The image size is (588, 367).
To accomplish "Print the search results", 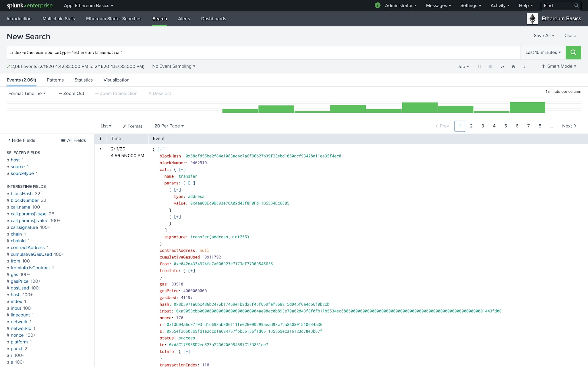I will [x=513, y=66].
